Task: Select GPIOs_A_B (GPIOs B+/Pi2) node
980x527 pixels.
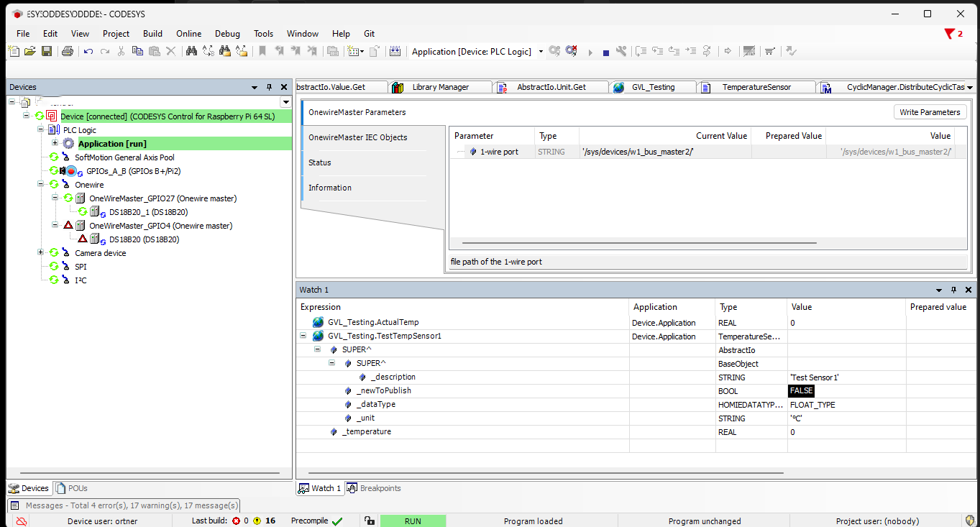Action: [x=133, y=171]
